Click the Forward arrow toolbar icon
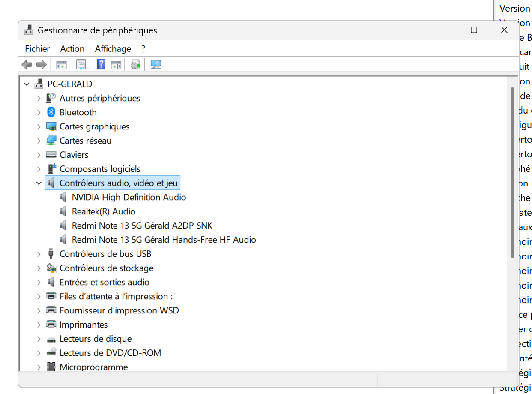The height and width of the screenshot is (394, 532). 41,65
